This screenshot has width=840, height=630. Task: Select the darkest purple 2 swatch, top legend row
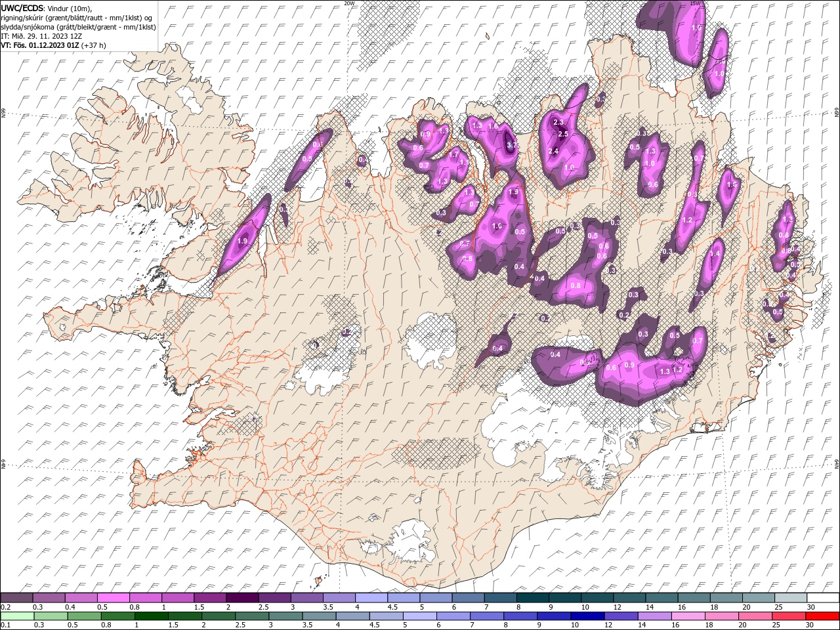(x=241, y=597)
